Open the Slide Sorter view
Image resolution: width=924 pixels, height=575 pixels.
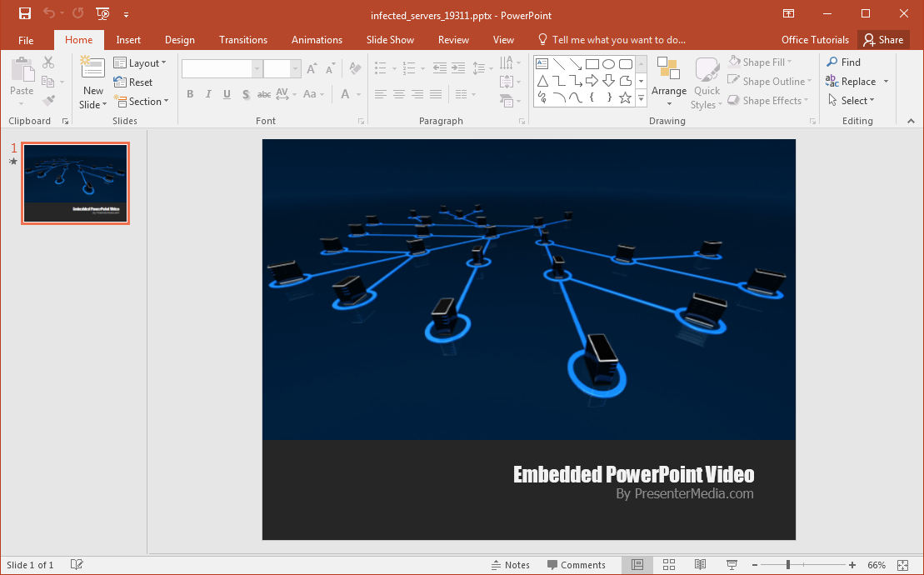tap(668, 565)
